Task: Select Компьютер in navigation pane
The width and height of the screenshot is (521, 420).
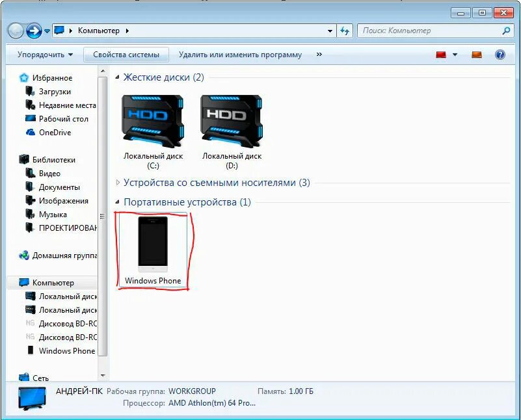Action: click(53, 283)
